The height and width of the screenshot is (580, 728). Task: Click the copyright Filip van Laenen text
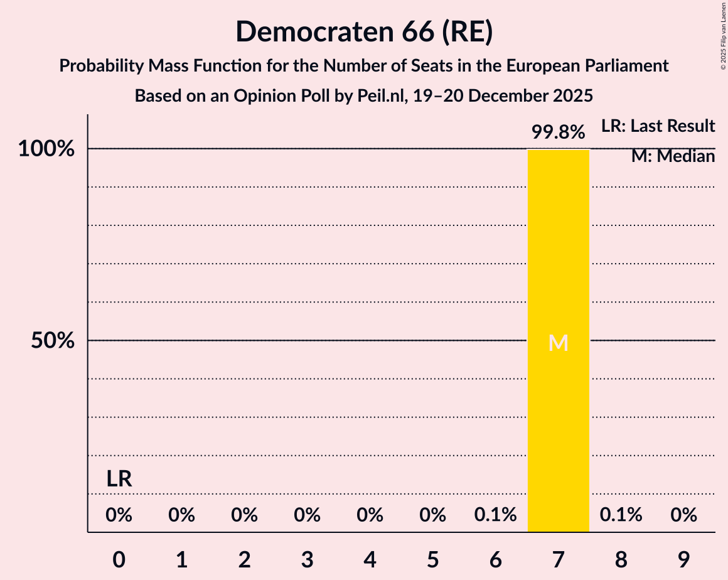click(x=722, y=36)
